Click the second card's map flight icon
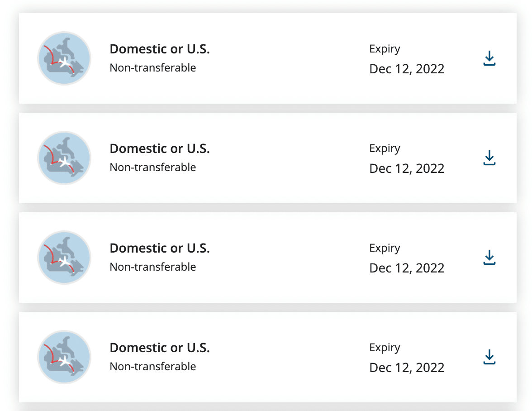 (x=64, y=158)
